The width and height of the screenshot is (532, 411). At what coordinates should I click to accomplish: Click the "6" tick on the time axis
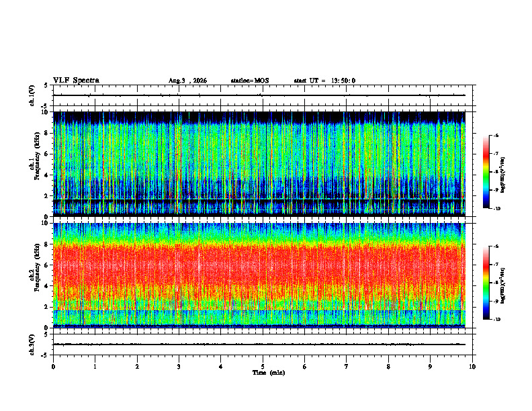305,367
